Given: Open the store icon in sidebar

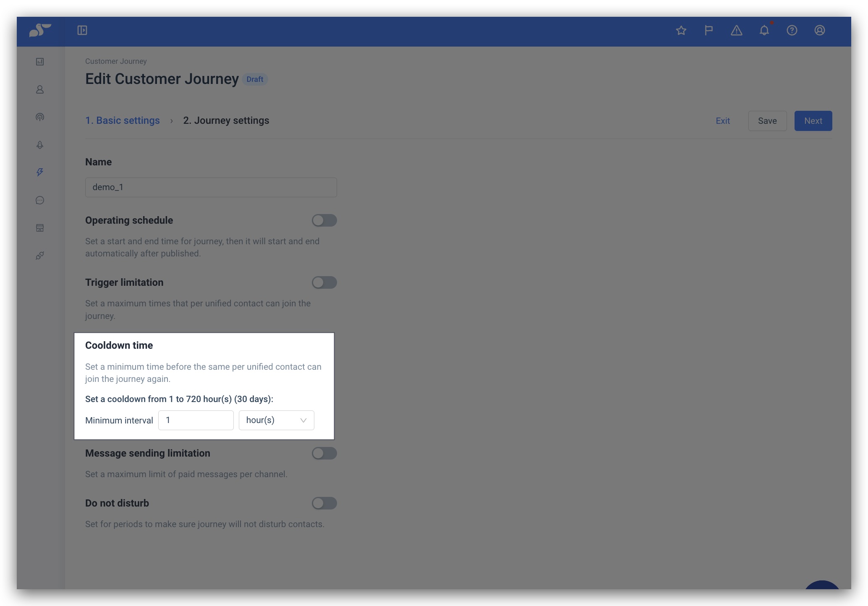Looking at the screenshot, I should tap(40, 228).
